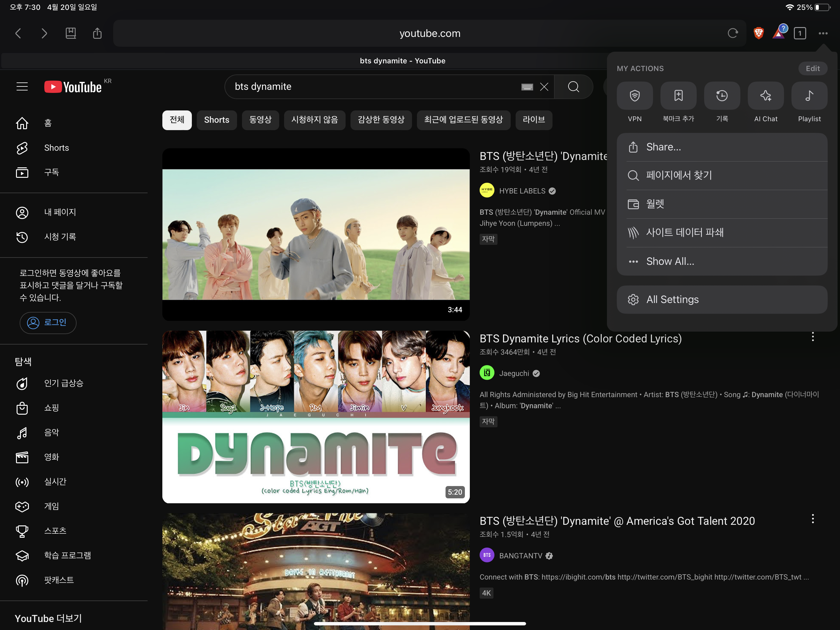Open VPN from My Actions

coord(635,96)
